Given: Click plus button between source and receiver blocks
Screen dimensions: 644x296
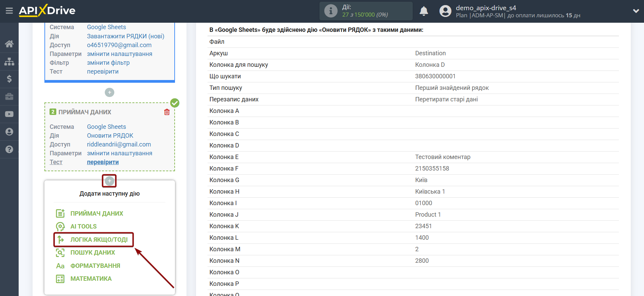Looking at the screenshot, I should point(110,92).
